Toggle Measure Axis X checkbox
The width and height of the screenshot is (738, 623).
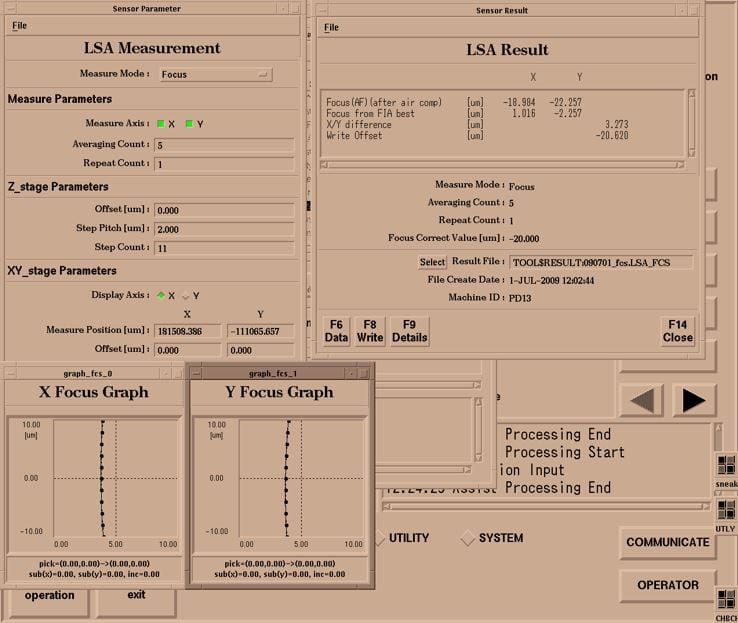click(160, 124)
